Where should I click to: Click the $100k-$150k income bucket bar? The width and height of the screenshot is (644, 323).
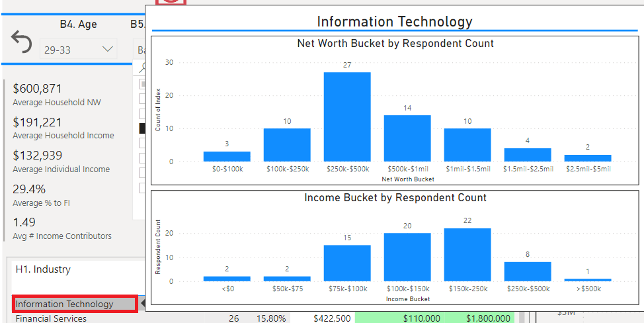pos(407,257)
